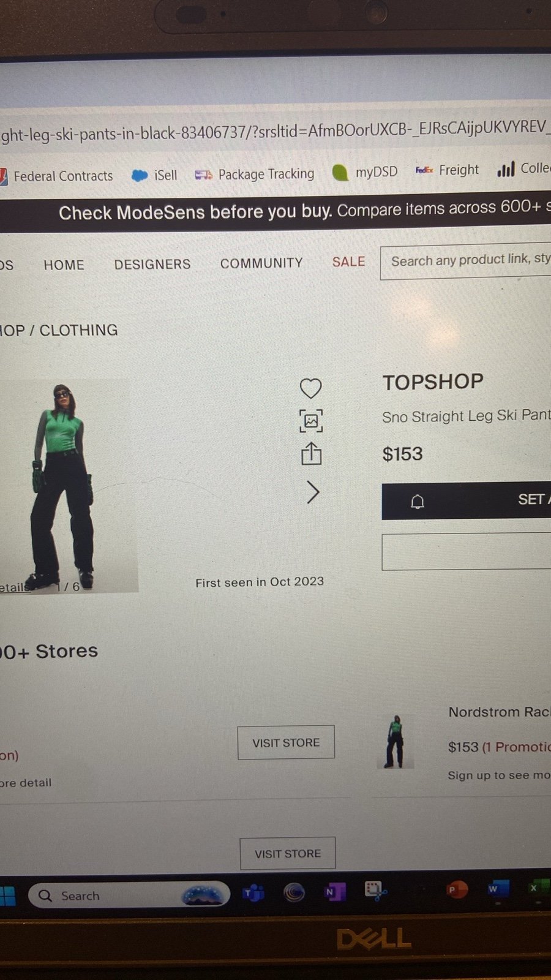Click the product search input field
The image size is (551, 980).
tap(466, 262)
